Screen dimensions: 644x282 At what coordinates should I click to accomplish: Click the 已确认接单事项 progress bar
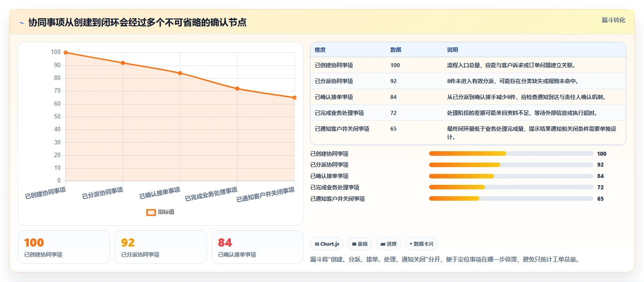pos(511,176)
